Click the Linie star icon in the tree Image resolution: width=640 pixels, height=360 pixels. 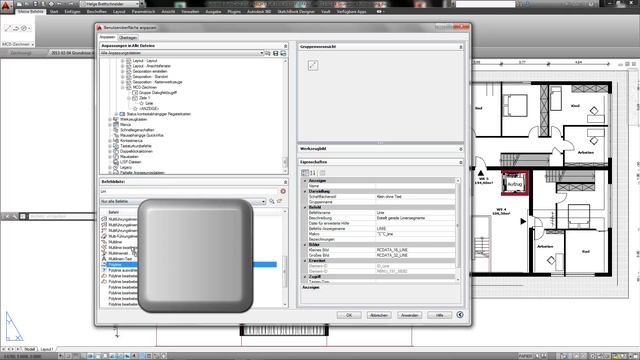142,103
